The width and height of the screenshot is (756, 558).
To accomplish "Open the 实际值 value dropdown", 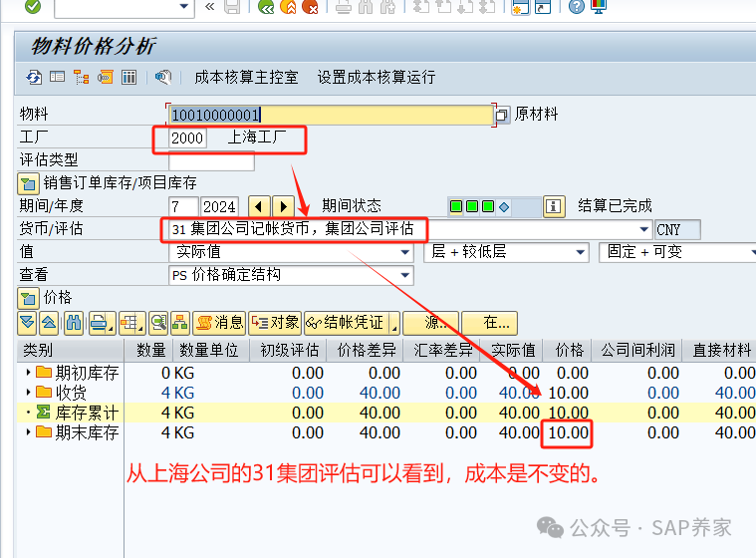I will 405,252.
